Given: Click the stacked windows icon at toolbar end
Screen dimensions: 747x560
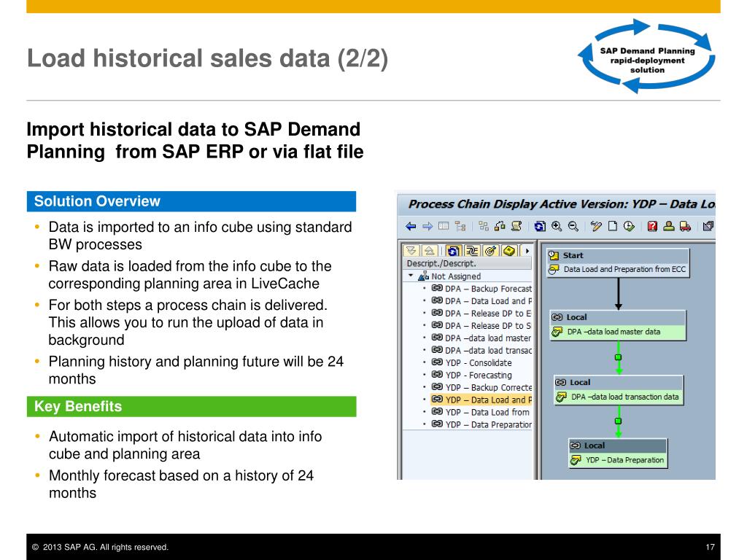Looking at the screenshot, I should tap(708, 226).
